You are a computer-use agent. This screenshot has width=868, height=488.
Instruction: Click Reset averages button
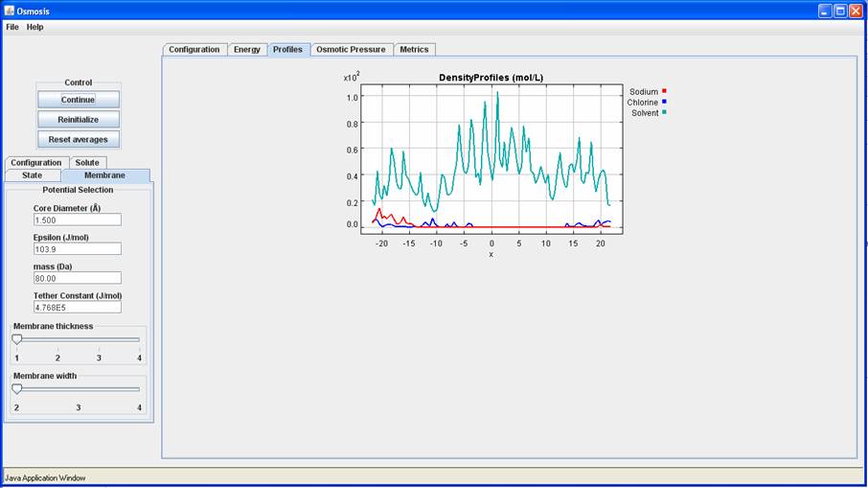pyautogui.click(x=79, y=140)
